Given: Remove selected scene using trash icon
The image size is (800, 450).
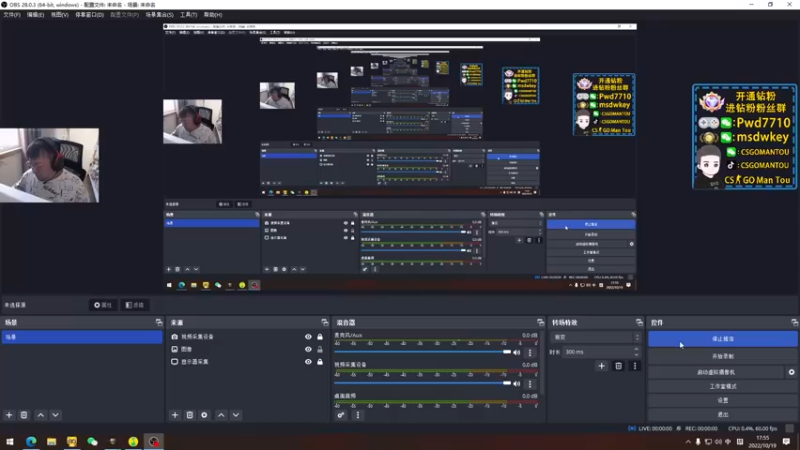Looking at the screenshot, I should [x=24, y=415].
